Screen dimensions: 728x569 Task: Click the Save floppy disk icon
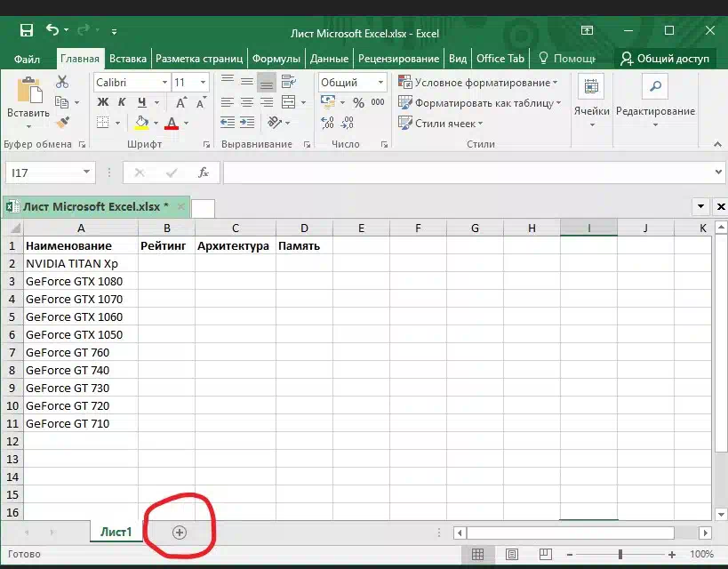(x=27, y=31)
